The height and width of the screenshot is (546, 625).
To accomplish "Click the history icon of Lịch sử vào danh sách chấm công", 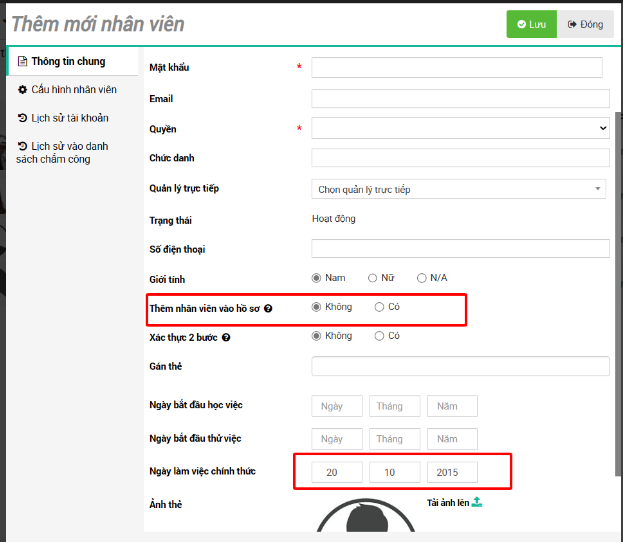I will tap(23, 147).
